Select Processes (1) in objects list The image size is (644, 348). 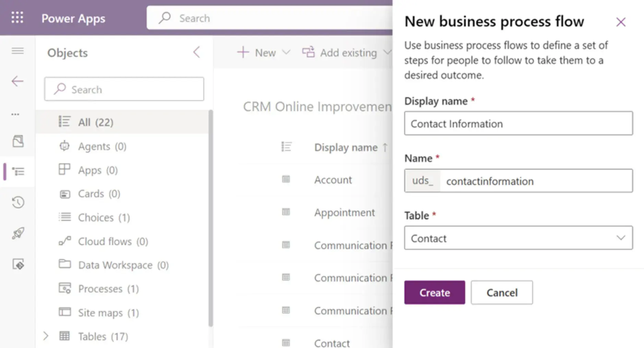(x=122, y=289)
